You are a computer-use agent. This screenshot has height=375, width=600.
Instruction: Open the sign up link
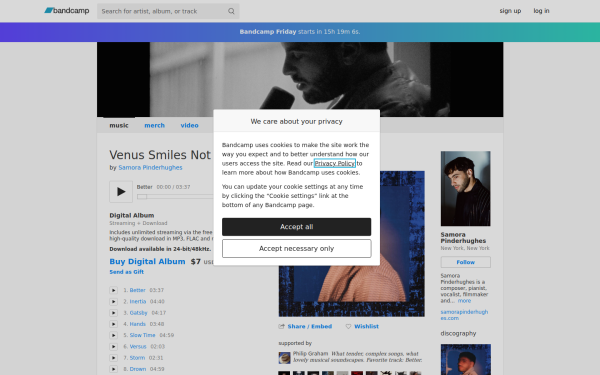click(x=510, y=11)
